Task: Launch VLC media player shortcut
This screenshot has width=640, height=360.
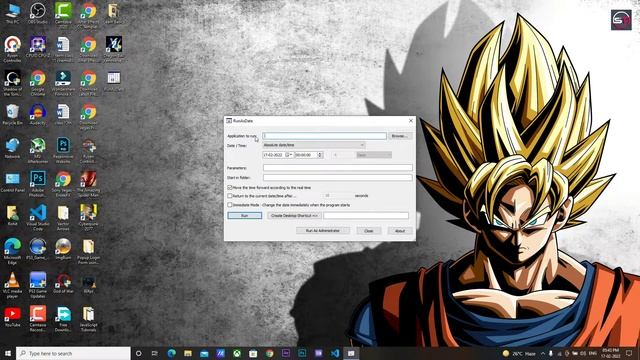Action: [12, 285]
